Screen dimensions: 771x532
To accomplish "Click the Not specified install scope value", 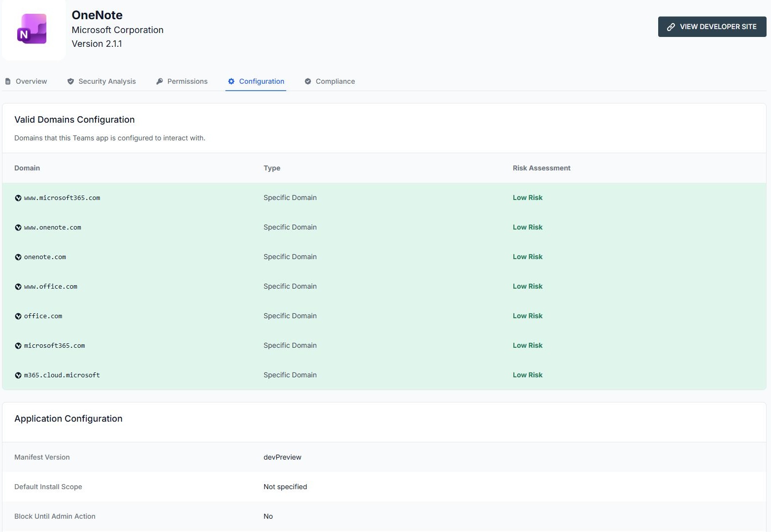I will 285,487.
